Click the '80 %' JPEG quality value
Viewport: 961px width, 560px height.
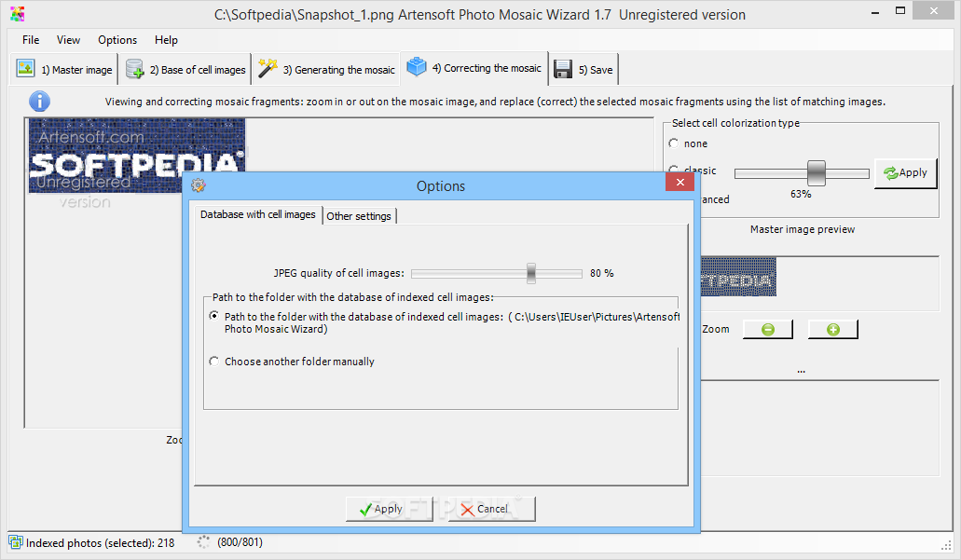click(602, 273)
